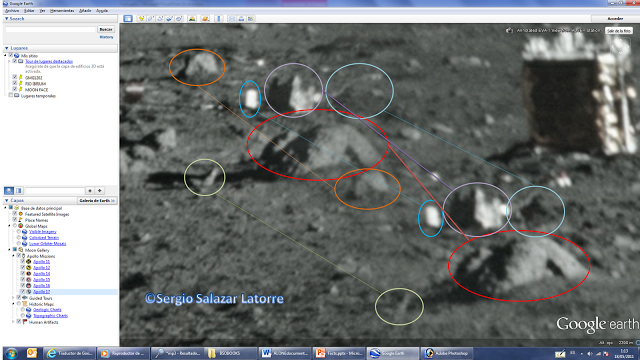This screenshot has width=640, height=360.
Task: Click the move-up arrow button in Lugares panel
Action: [x=90, y=191]
